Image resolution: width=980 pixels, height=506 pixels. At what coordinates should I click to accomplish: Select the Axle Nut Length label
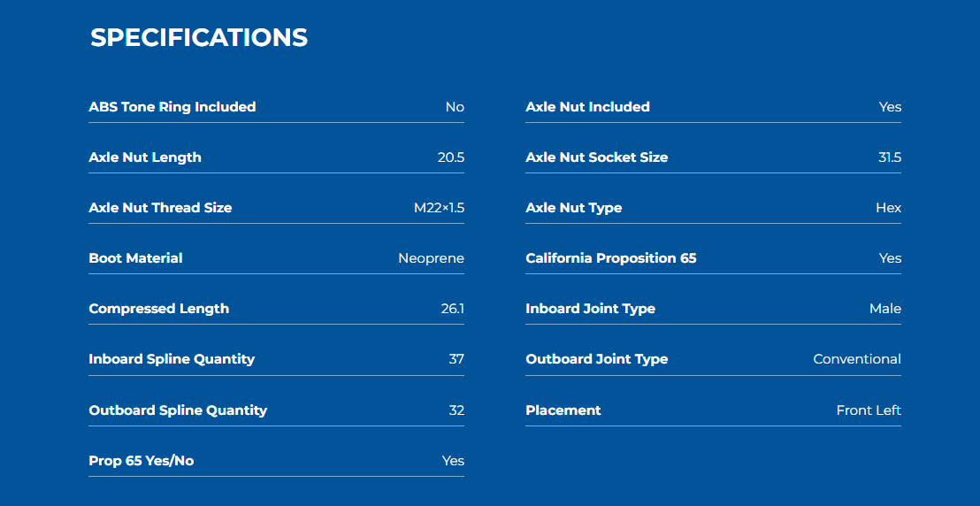[145, 157]
